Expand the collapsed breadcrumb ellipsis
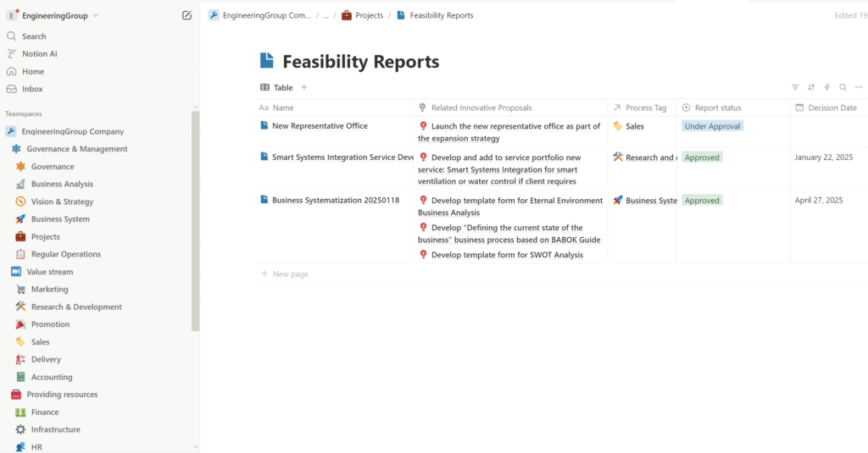868x453 pixels. pos(325,15)
